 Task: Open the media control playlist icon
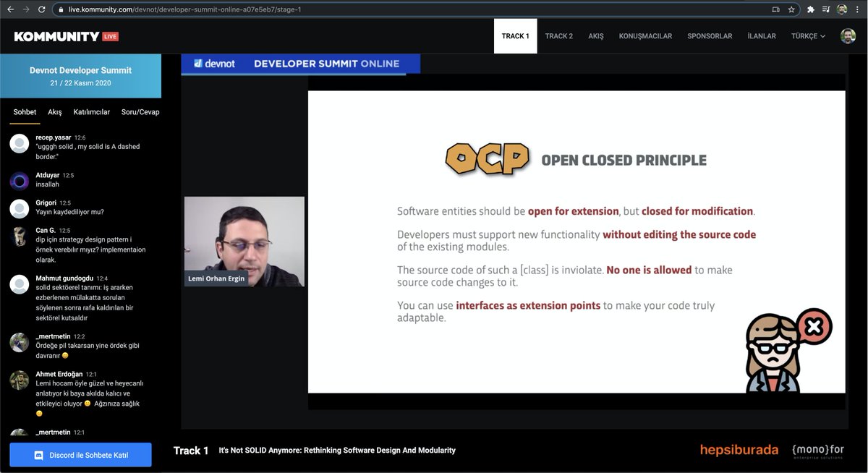(x=826, y=9)
